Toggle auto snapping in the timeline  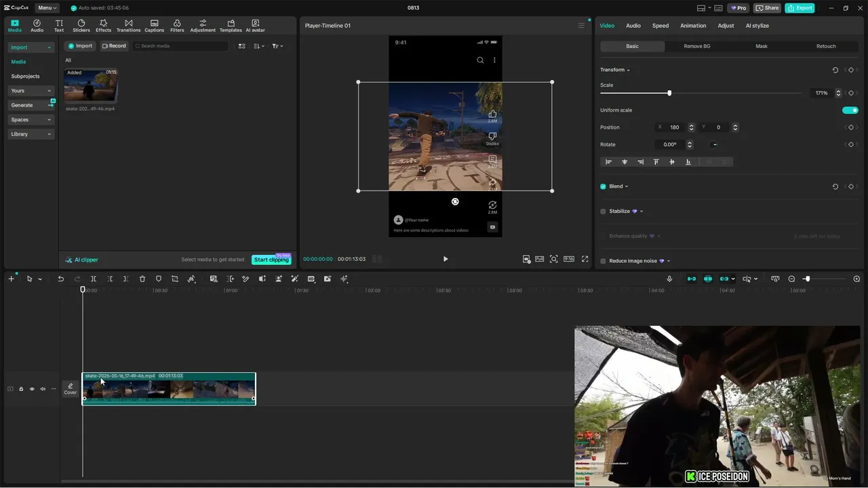[x=708, y=279]
